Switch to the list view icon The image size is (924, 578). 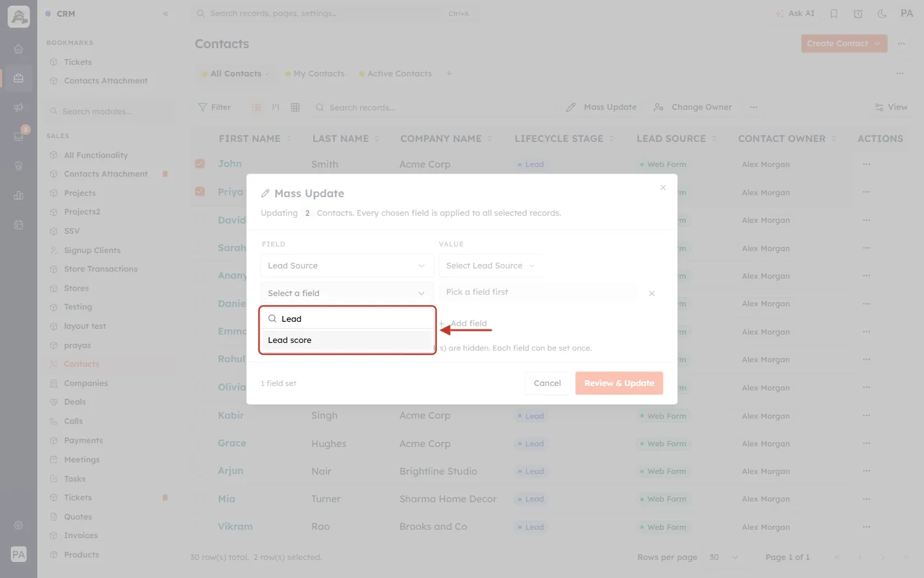point(257,107)
